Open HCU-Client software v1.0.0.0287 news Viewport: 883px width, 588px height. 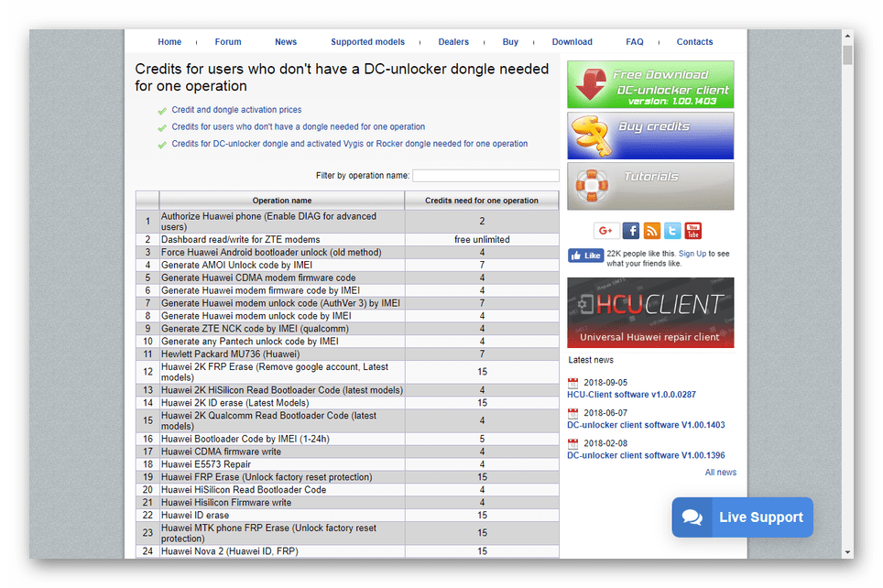[631, 394]
